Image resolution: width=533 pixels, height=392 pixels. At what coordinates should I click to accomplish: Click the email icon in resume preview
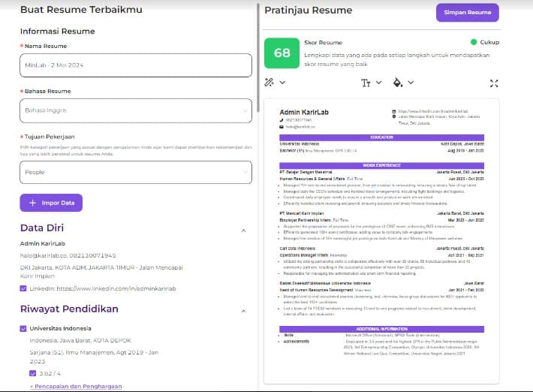click(282, 127)
